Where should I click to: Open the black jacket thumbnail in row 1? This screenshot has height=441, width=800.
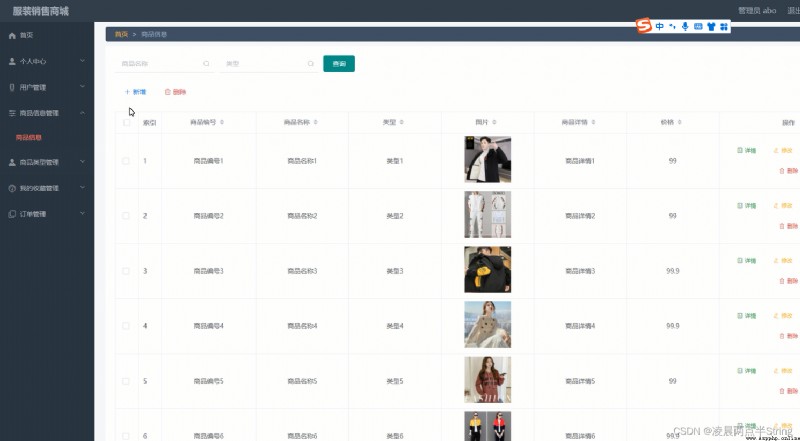coord(487,159)
